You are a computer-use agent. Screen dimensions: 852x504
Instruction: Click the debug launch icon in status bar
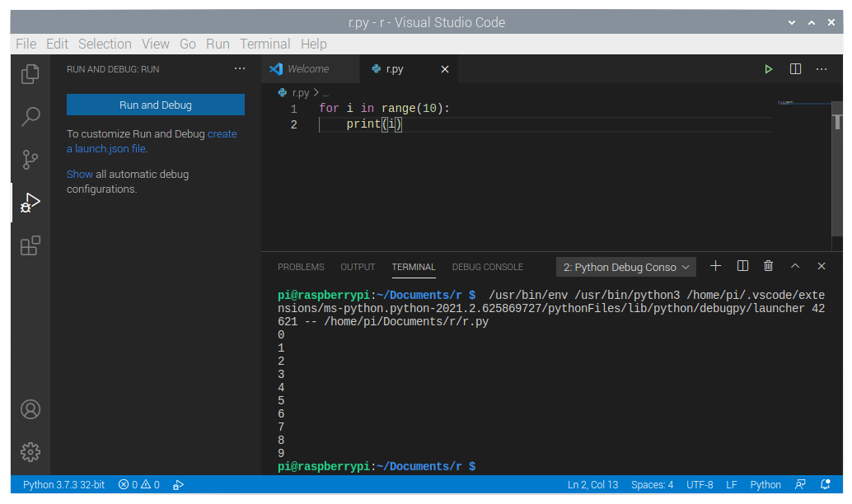[178, 484]
